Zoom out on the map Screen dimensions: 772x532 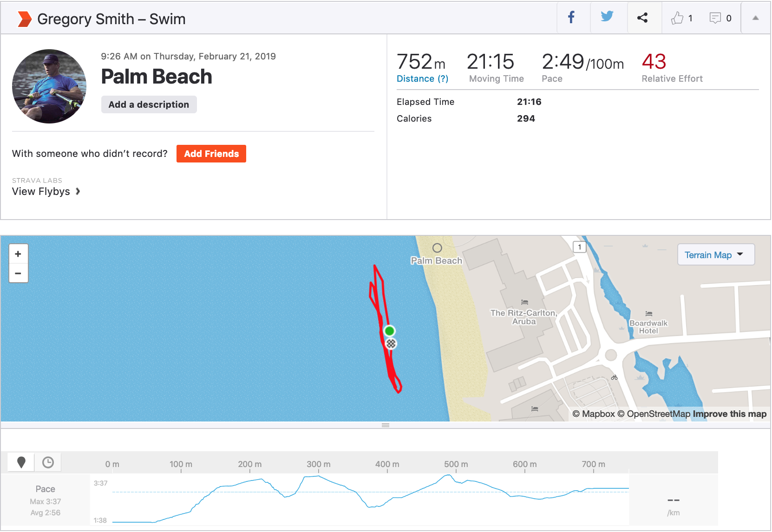(x=18, y=273)
